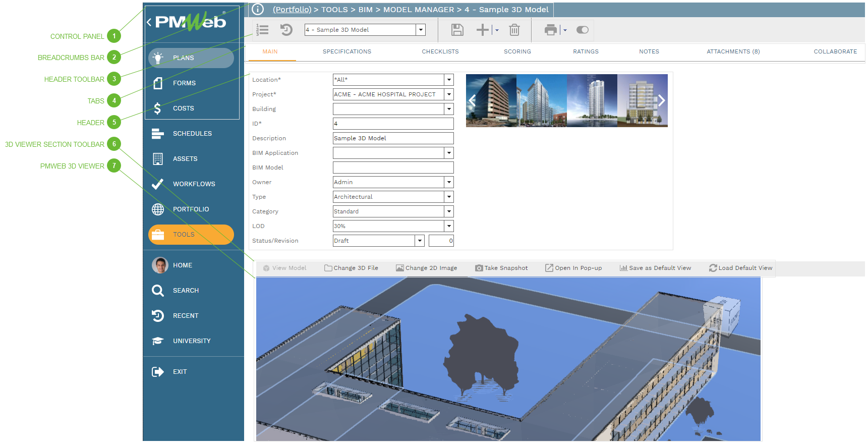The width and height of the screenshot is (868, 444).
Task: Click the history icon in header toolbar
Action: (x=286, y=30)
